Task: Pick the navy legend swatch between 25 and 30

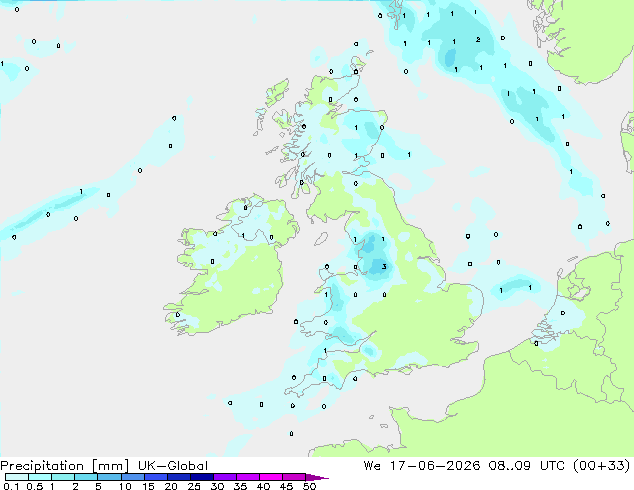Action: coord(202,477)
